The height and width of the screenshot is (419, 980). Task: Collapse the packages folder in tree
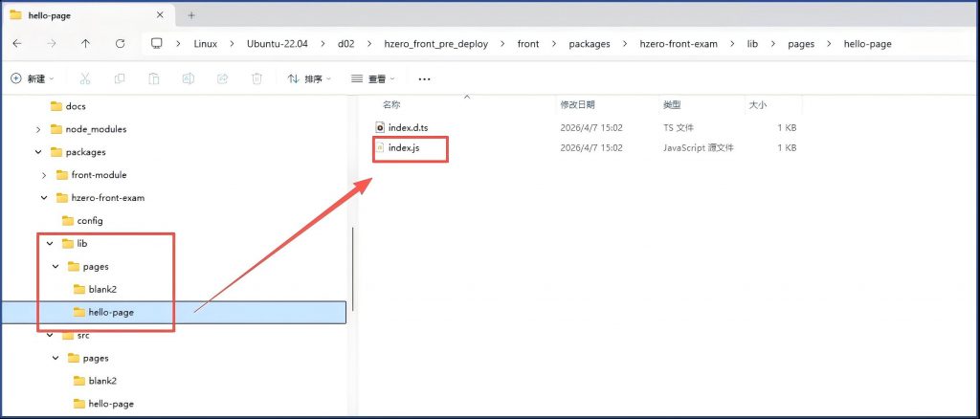click(38, 152)
